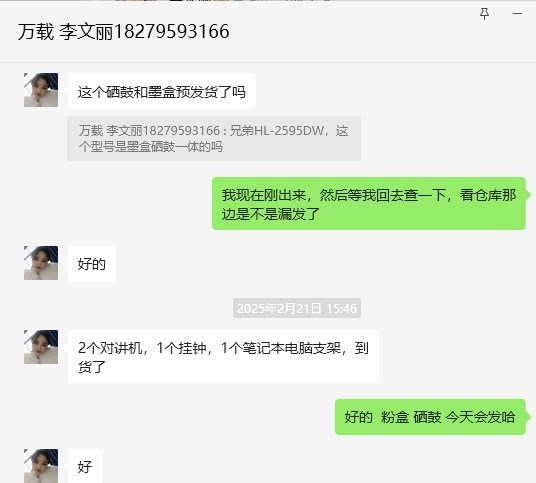The height and width of the screenshot is (483, 536).
Task: Click sender name 万载 李文丽 in quoted reply
Action: [111, 131]
